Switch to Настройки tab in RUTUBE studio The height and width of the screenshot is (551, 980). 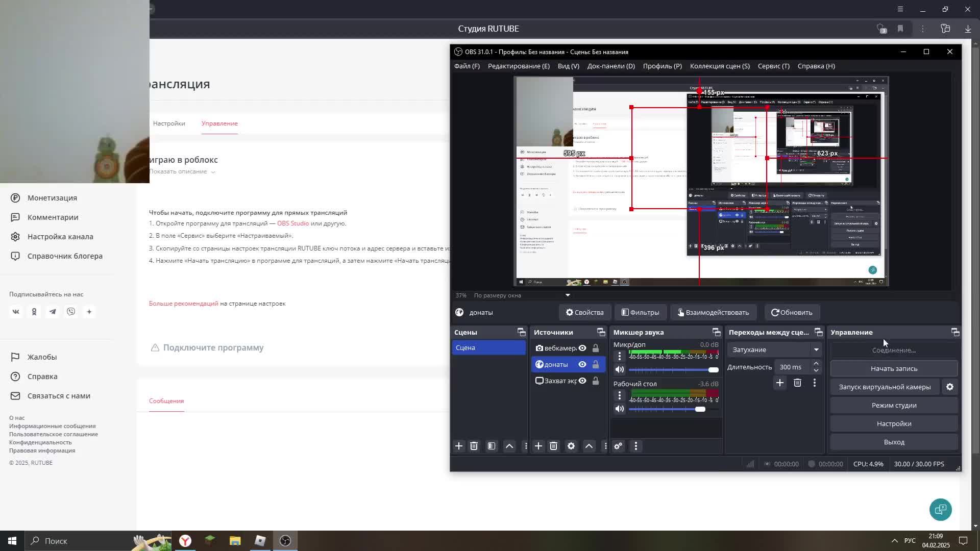(x=169, y=123)
